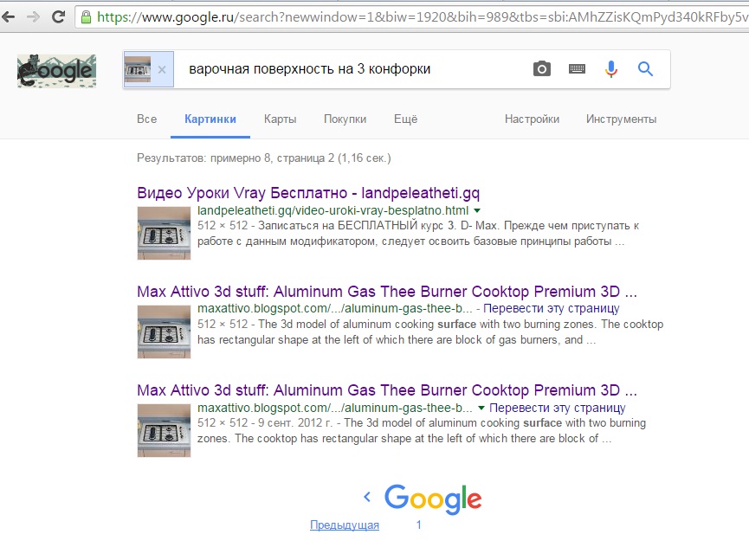
Task: Open the Карты tab
Action: click(280, 119)
